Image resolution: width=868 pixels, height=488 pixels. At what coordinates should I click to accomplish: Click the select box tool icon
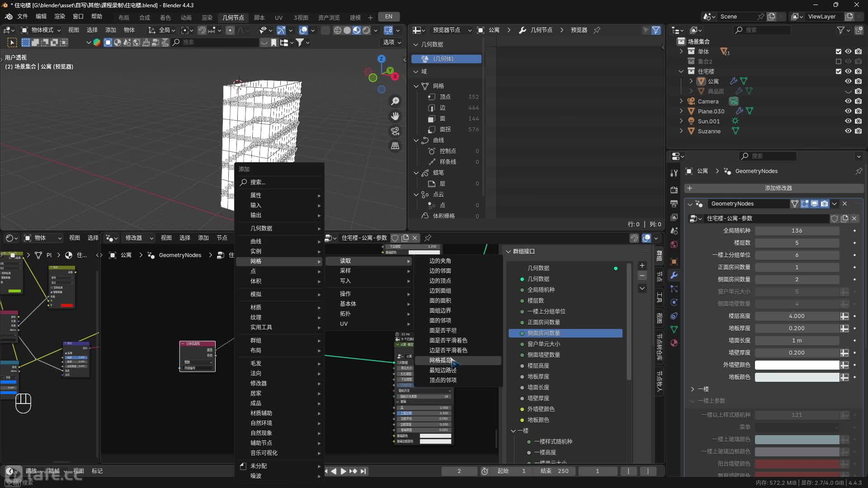pos(12,42)
